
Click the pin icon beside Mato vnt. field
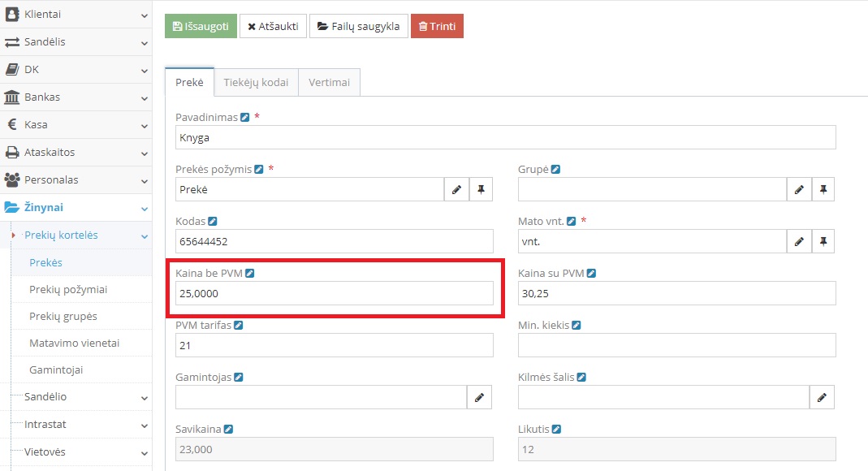(x=823, y=241)
